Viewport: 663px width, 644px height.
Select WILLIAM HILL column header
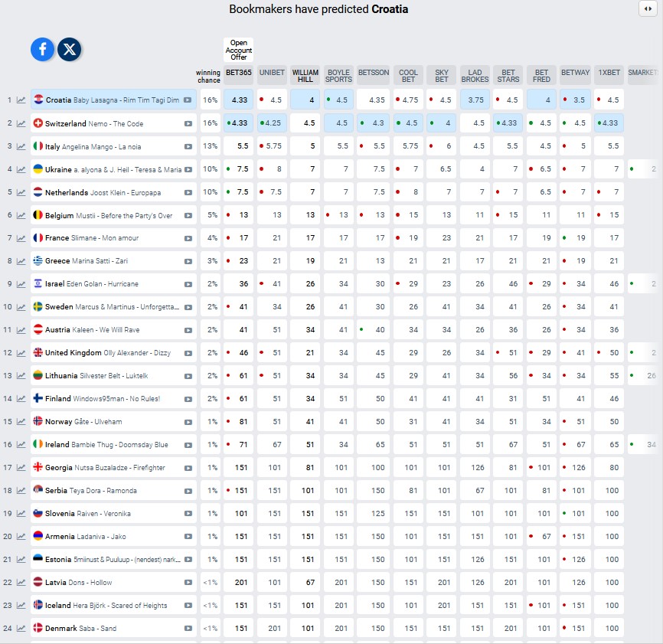click(305, 75)
